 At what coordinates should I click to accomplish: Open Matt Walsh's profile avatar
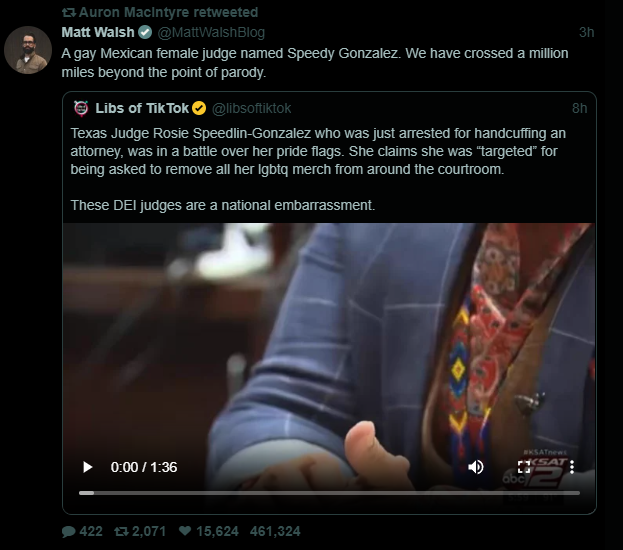pos(27,49)
